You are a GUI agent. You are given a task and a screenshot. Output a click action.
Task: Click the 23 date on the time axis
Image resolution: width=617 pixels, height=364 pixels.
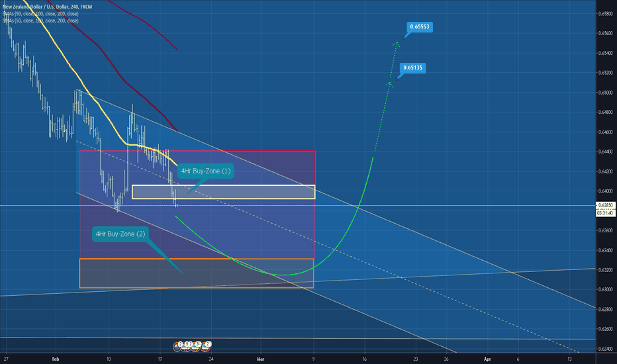(x=416, y=359)
